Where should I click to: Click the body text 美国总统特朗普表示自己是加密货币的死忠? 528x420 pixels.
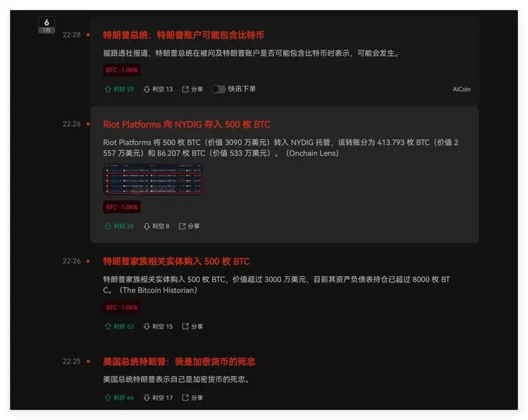click(x=177, y=379)
